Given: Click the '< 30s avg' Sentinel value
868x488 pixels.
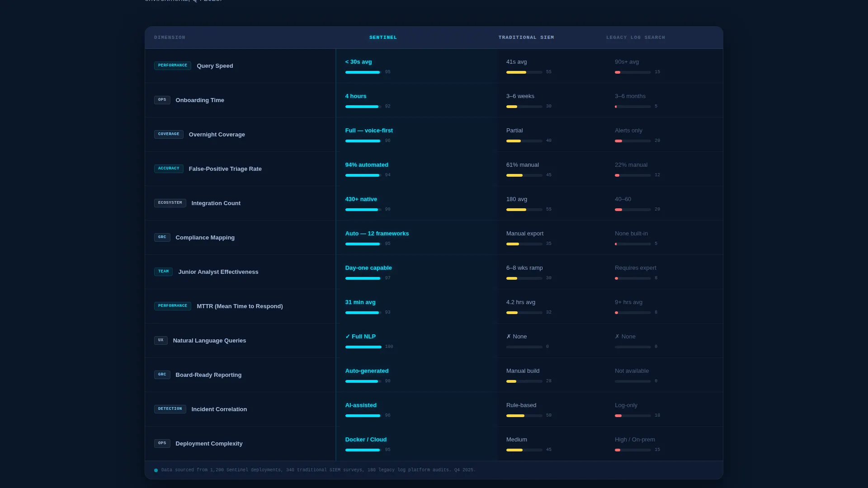Looking at the screenshot, I should pos(359,62).
